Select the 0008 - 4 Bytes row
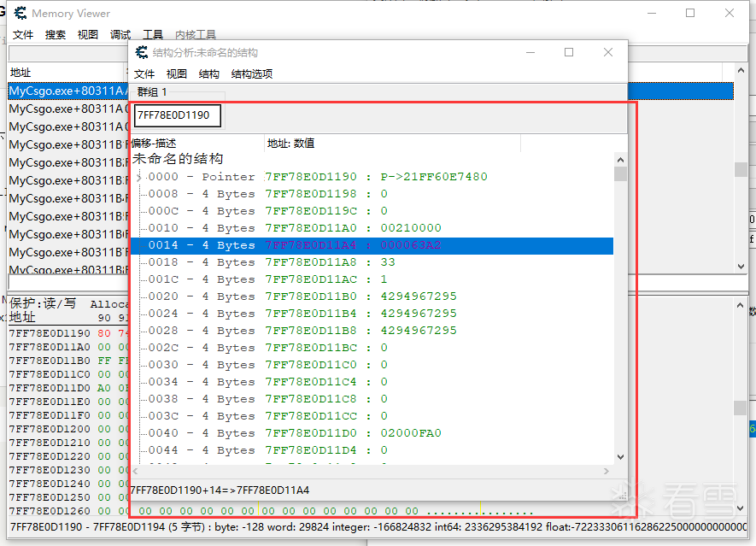756x546 pixels. point(372,194)
